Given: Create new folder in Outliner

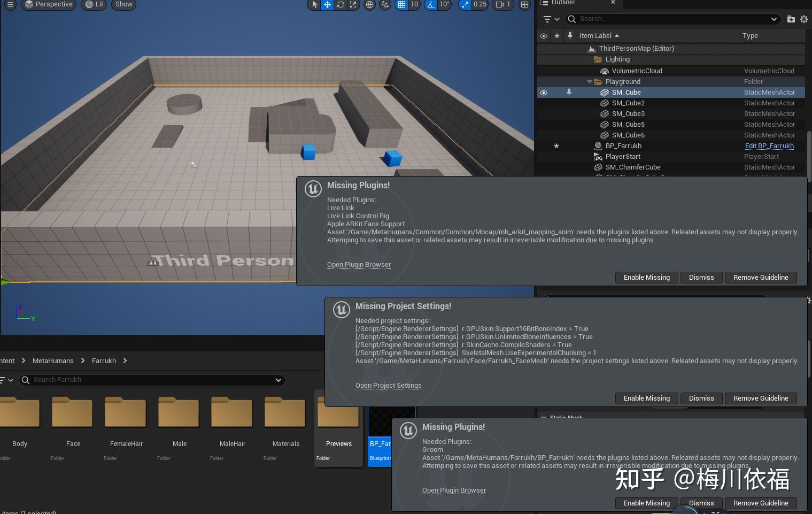Looking at the screenshot, I should (x=791, y=19).
